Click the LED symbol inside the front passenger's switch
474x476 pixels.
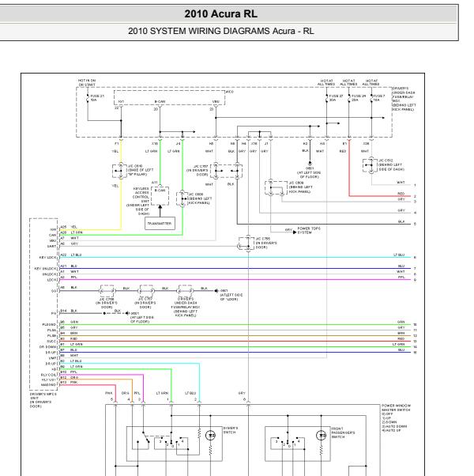tap(322, 436)
